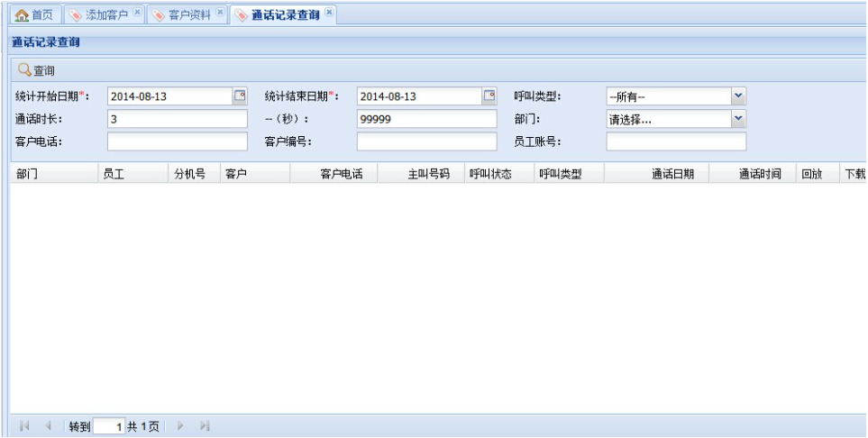The width and height of the screenshot is (868, 438).
Task: Open the 首页 home tab
Action: 35,15
